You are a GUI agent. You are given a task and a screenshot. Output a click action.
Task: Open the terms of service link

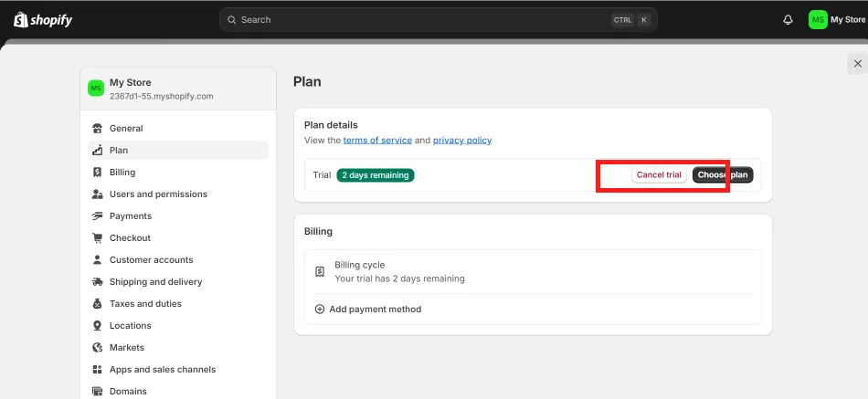coord(377,141)
